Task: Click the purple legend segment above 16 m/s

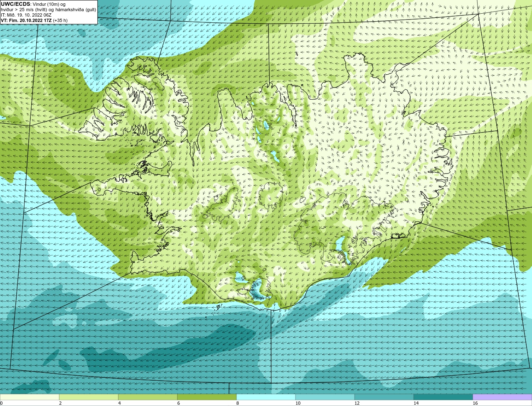Action: (502, 397)
